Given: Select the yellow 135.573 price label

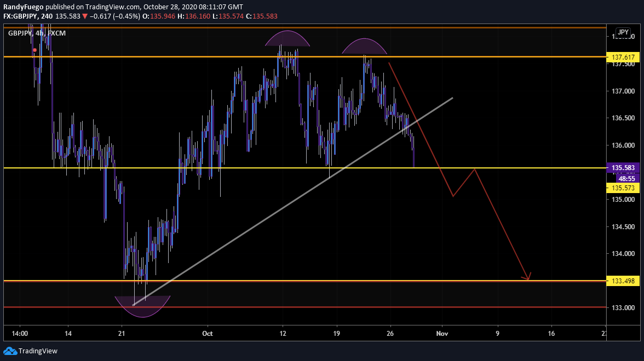Looking at the screenshot, I should tap(623, 188).
